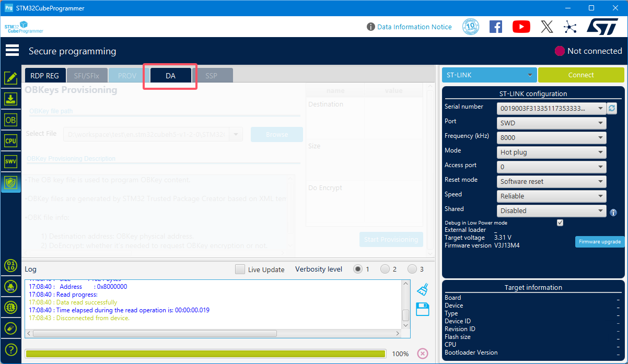Open the YouTube channel icon

point(521,27)
